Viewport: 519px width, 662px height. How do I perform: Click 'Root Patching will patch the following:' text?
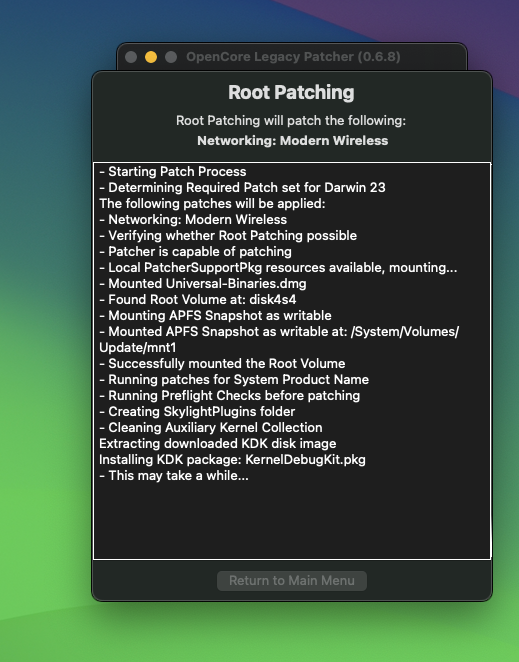[291, 120]
